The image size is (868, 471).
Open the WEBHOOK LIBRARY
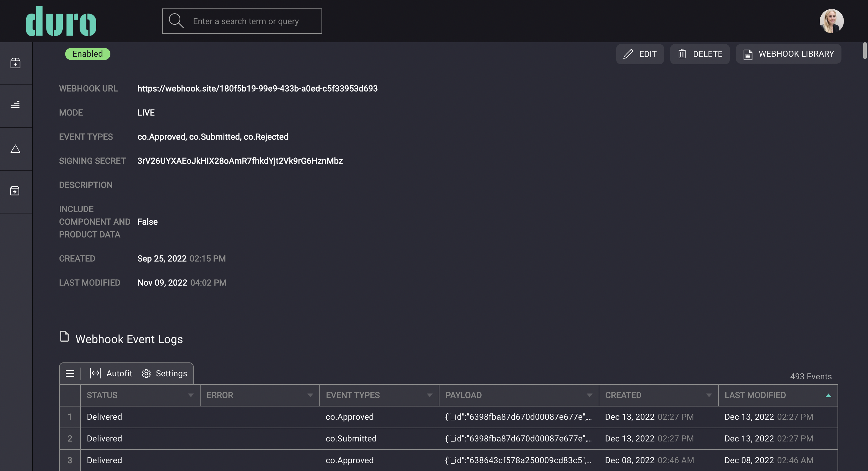(788, 54)
